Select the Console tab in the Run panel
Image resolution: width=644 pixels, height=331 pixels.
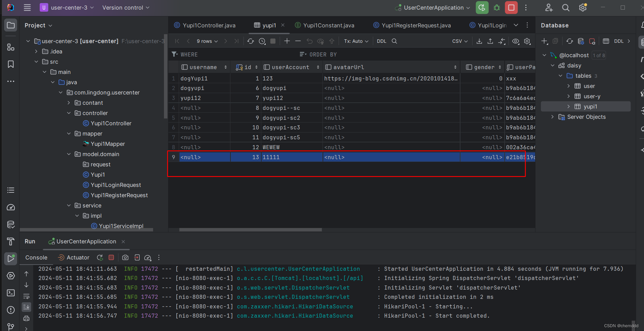pyautogui.click(x=36, y=257)
